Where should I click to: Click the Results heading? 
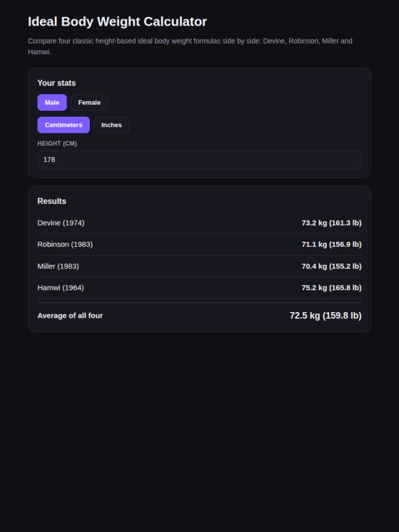[x=52, y=201]
